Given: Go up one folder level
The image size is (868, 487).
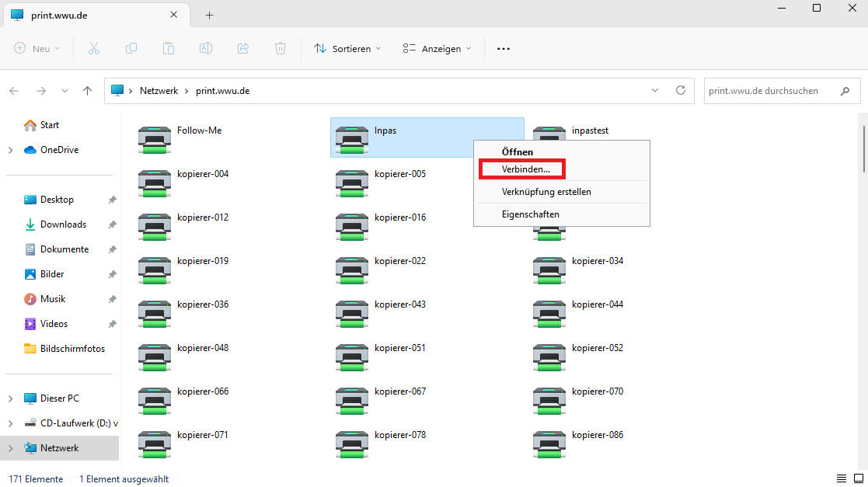Looking at the screenshot, I should (x=88, y=91).
